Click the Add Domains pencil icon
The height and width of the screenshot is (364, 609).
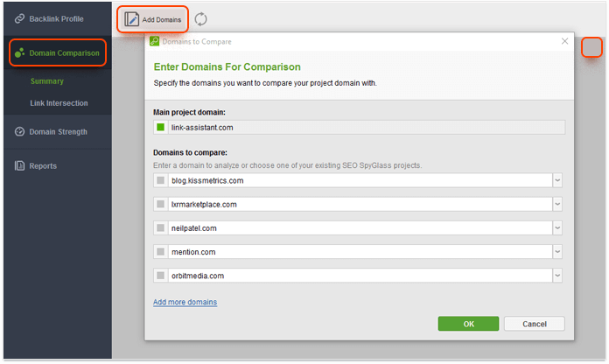[131, 19]
